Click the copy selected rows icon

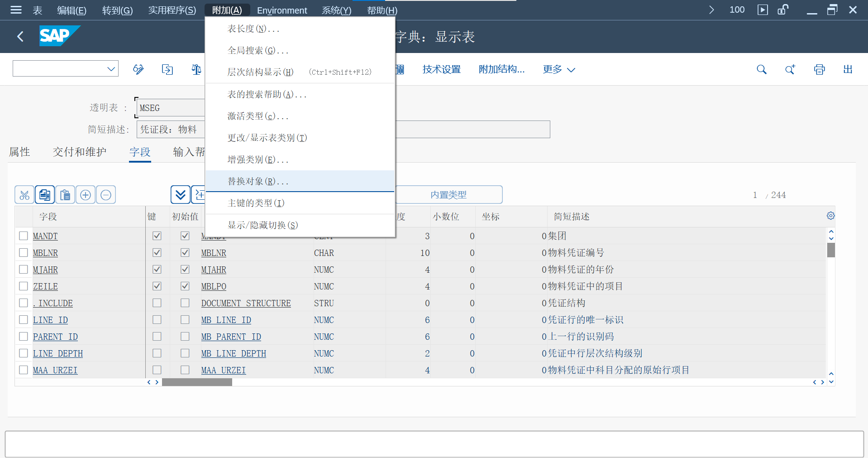(x=44, y=194)
